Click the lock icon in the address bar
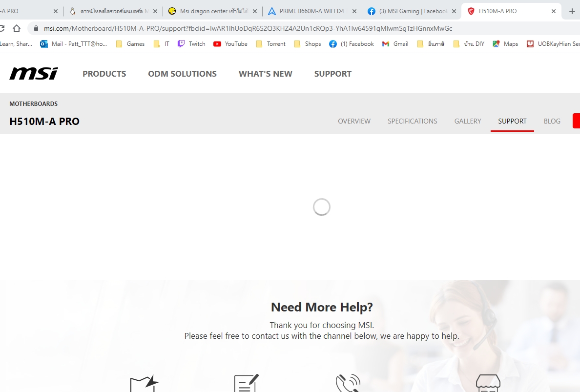Screen dimensions: 580x392 tap(36, 28)
